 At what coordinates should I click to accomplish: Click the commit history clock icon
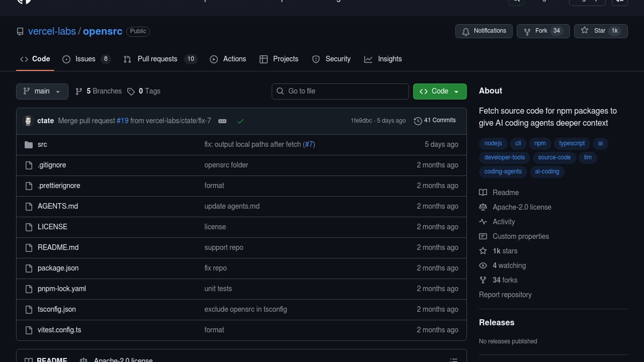[418, 121]
